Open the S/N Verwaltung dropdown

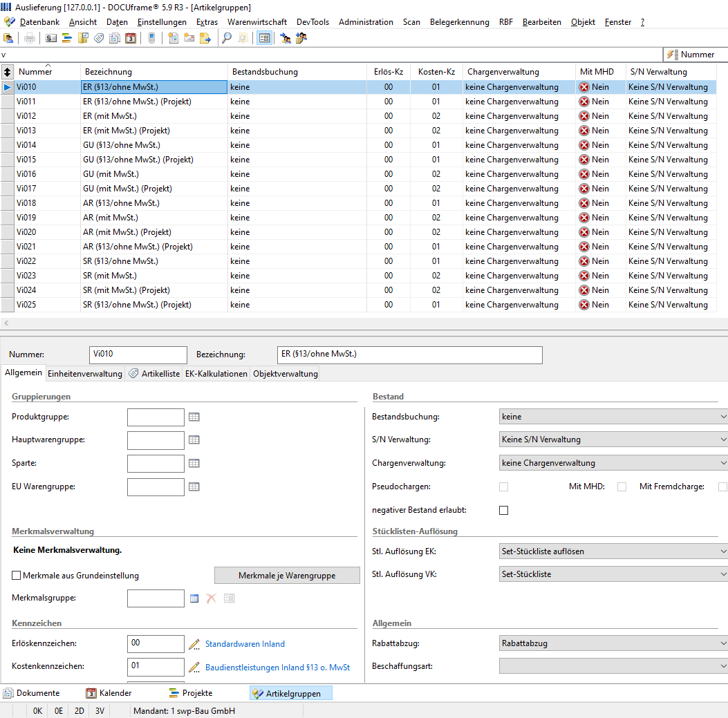click(614, 439)
